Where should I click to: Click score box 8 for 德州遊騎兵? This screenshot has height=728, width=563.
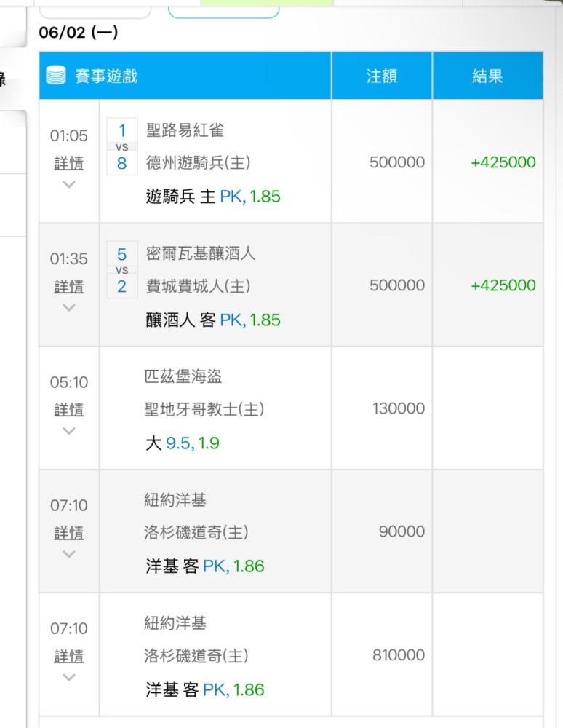pyautogui.click(x=122, y=163)
